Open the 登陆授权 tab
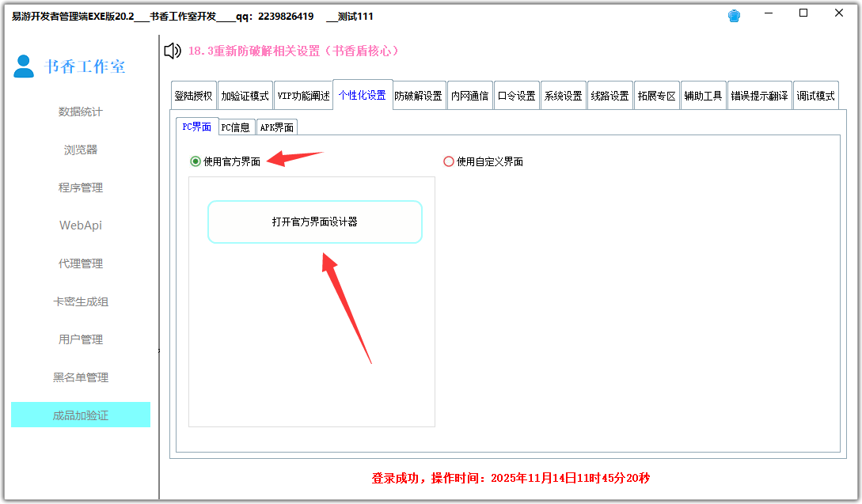The height and width of the screenshot is (504, 862). pyautogui.click(x=195, y=94)
